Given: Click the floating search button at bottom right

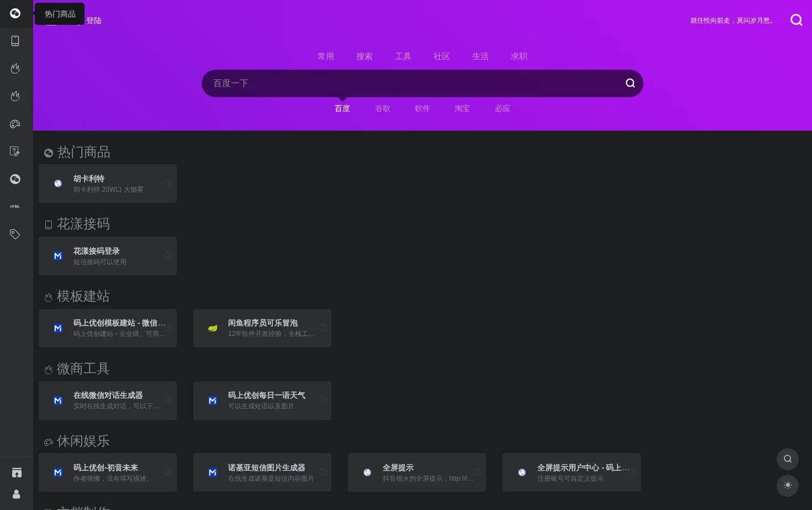Looking at the screenshot, I should tap(788, 459).
